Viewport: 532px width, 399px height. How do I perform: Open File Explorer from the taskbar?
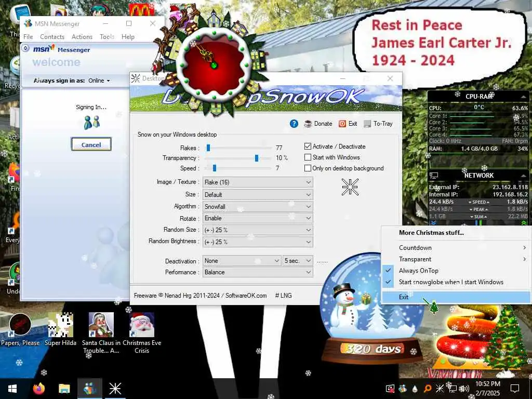64,389
